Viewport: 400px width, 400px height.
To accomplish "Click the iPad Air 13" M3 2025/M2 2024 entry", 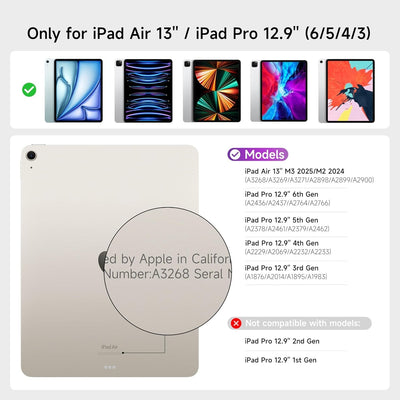I will coord(309,175).
